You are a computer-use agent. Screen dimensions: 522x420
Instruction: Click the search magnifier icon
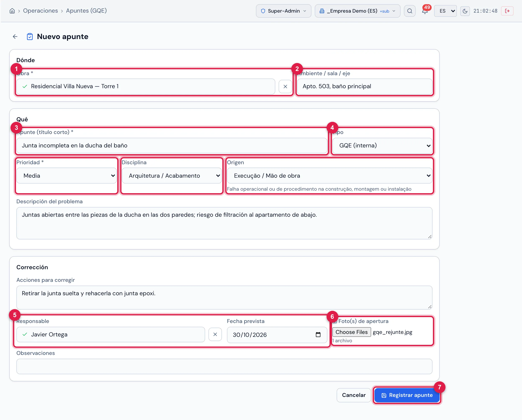pos(410,11)
